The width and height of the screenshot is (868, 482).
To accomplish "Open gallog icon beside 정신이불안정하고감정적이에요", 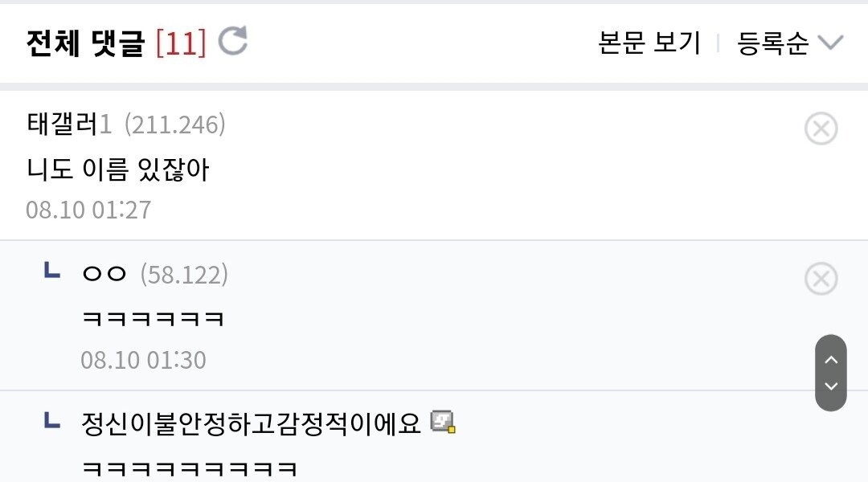I will (443, 422).
